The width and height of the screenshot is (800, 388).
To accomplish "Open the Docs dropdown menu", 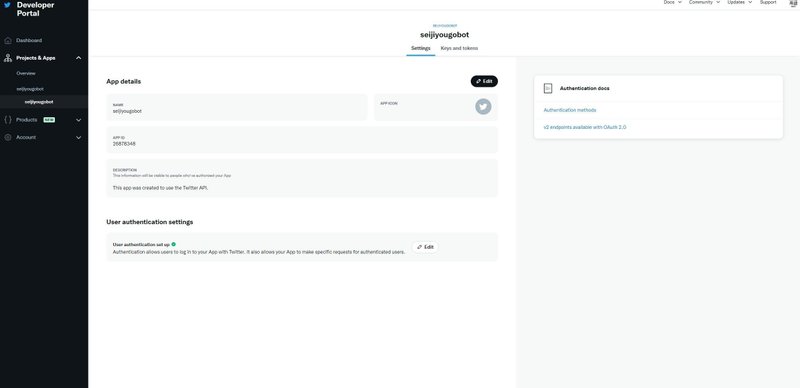I will 672,3.
